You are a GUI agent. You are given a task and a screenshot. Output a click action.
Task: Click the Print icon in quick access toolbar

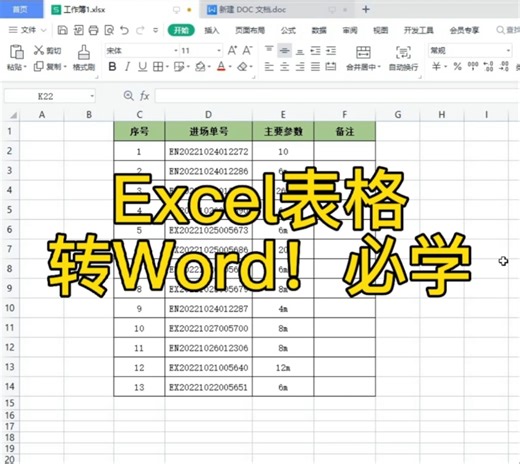pos(94,30)
